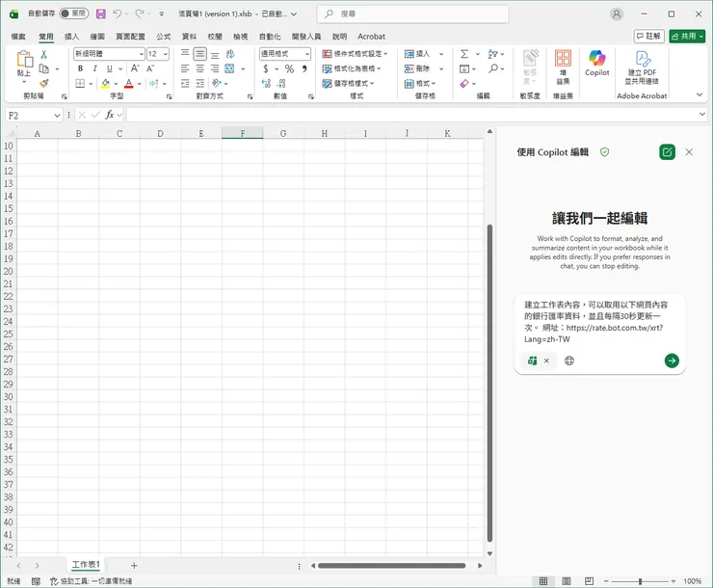This screenshot has width=713, height=588.
Task: Click the text Orientation icon
Action: pyautogui.click(x=217, y=83)
